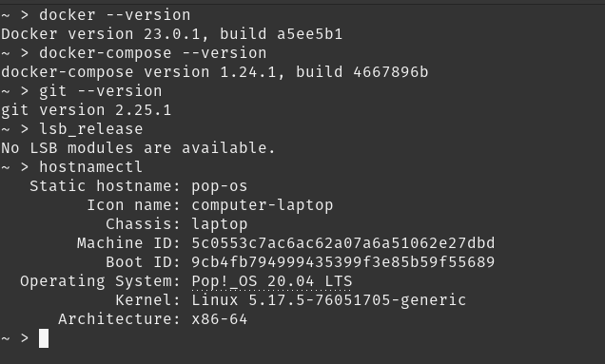Click the Static hostname value pop-os
This screenshot has width=605, height=364.
click(x=220, y=186)
